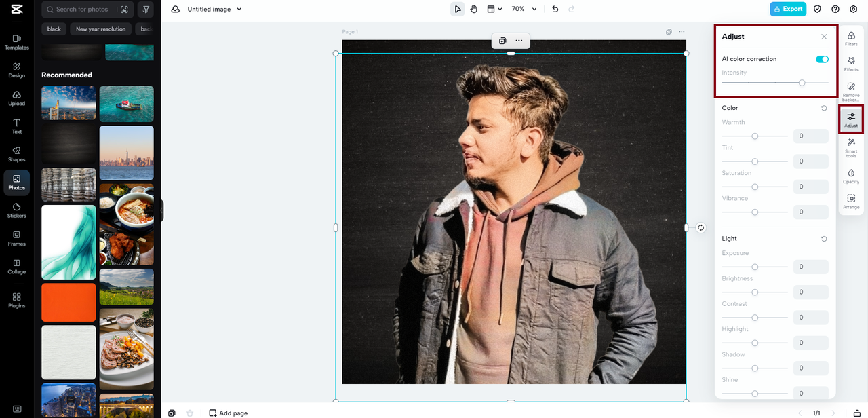Screen dimensions: 868x418
Task: Adjust the Contrast slider
Action: point(755,318)
